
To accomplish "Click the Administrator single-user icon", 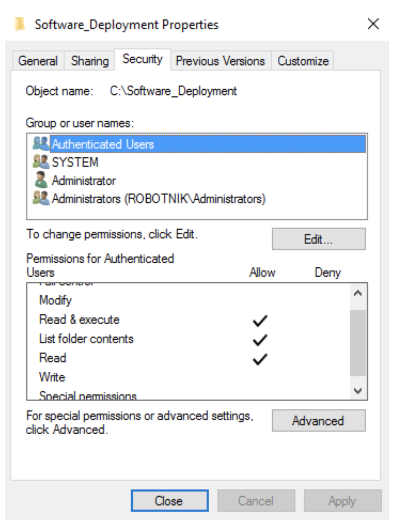I will [x=41, y=180].
